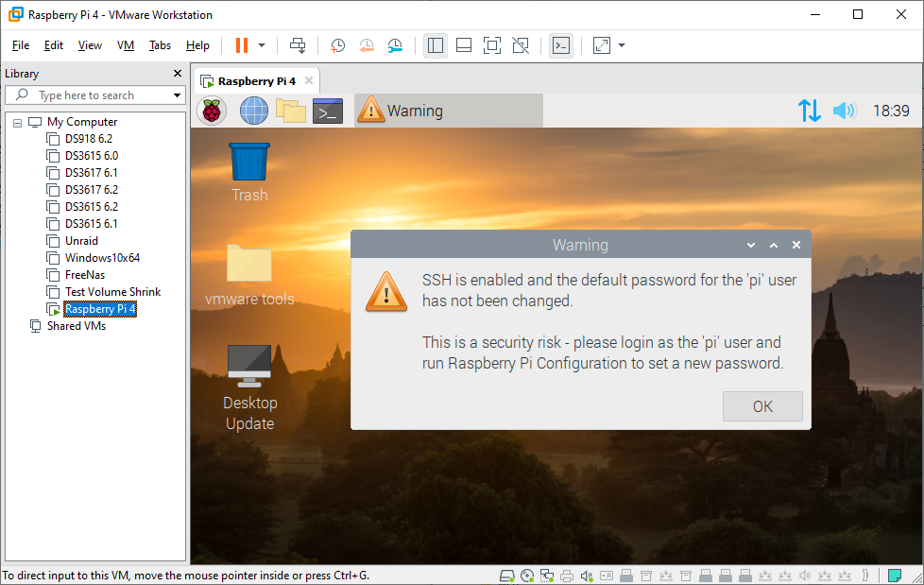Image resolution: width=924 pixels, height=585 pixels.
Task: Select the Trash desktop icon
Action: [x=249, y=173]
